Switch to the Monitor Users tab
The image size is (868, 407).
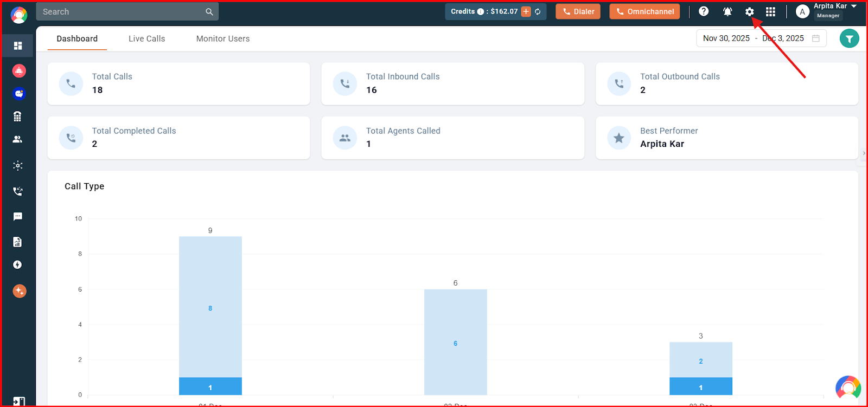pos(223,38)
